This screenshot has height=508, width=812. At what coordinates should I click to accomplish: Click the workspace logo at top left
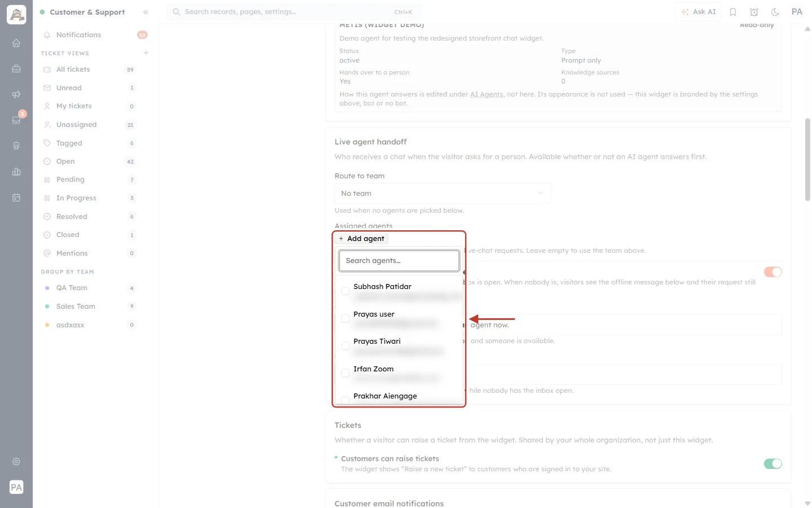tap(16, 15)
